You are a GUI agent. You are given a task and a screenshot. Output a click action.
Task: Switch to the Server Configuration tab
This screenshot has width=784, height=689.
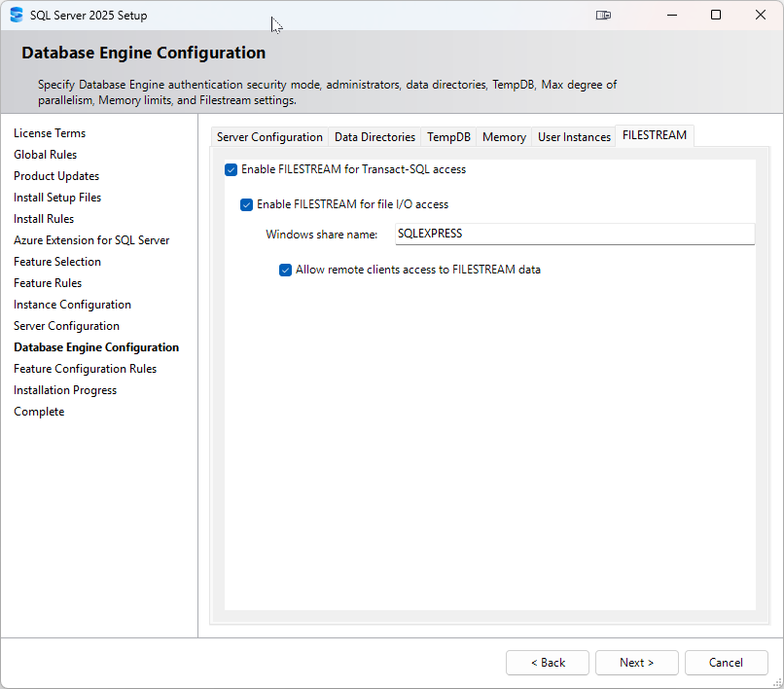point(269,137)
